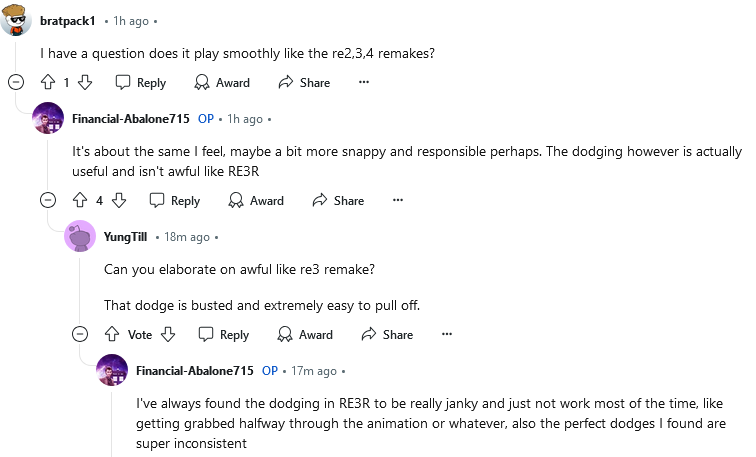This screenshot has height=457, width=756.
Task: Share YungTill's comment
Action: 387,334
